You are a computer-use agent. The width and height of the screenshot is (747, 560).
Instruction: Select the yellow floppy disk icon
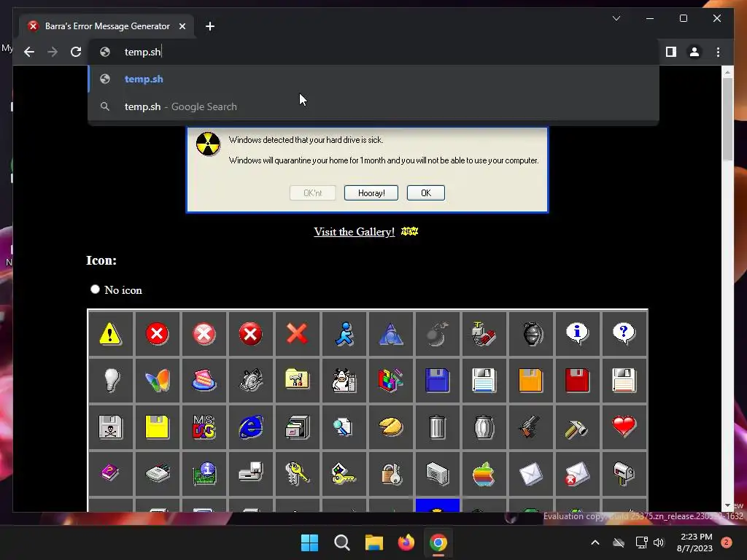(157, 427)
